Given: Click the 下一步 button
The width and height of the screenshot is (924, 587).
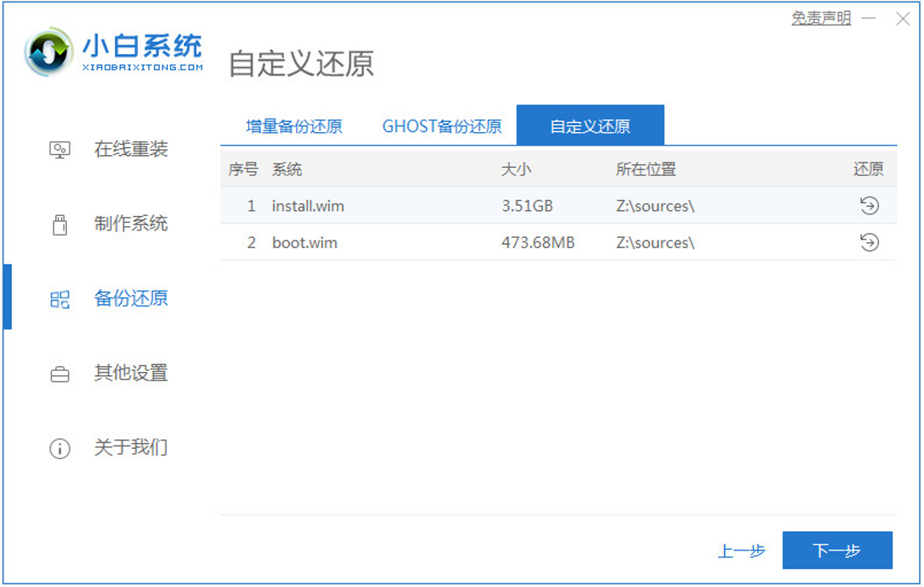Looking at the screenshot, I should coord(838,550).
